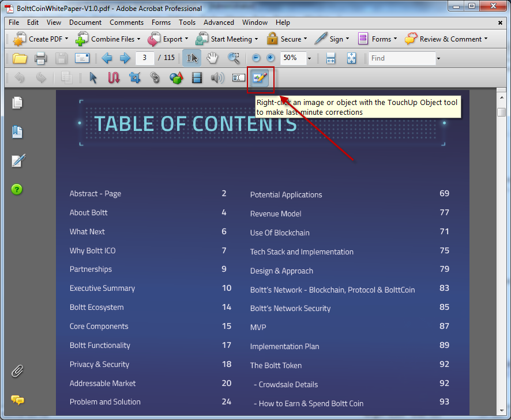This screenshot has width=511, height=420.
Task: Click the Email envelope icon
Action: (x=82, y=58)
